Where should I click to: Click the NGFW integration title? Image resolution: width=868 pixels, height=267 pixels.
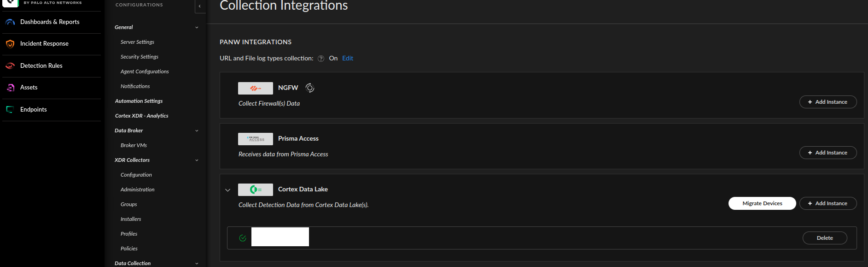(288, 88)
